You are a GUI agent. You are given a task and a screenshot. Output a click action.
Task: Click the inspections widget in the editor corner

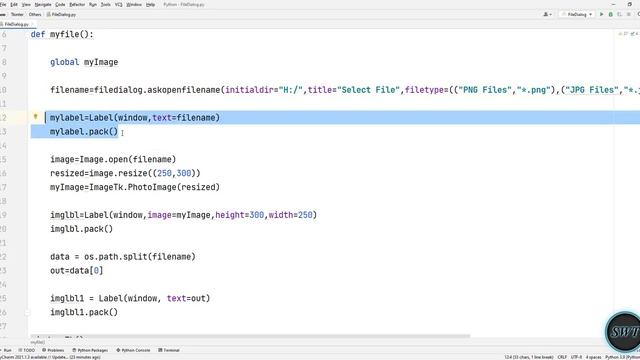click(x=629, y=34)
